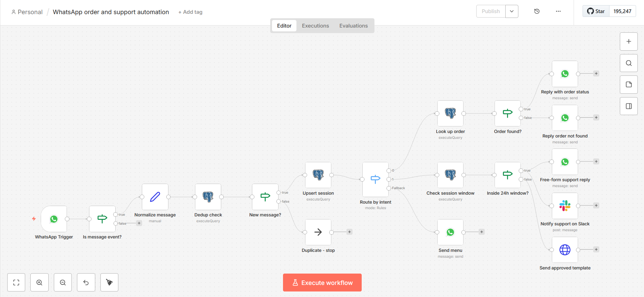The image size is (644, 297).
Task: Click the workflow history clock icon
Action: [x=537, y=11]
